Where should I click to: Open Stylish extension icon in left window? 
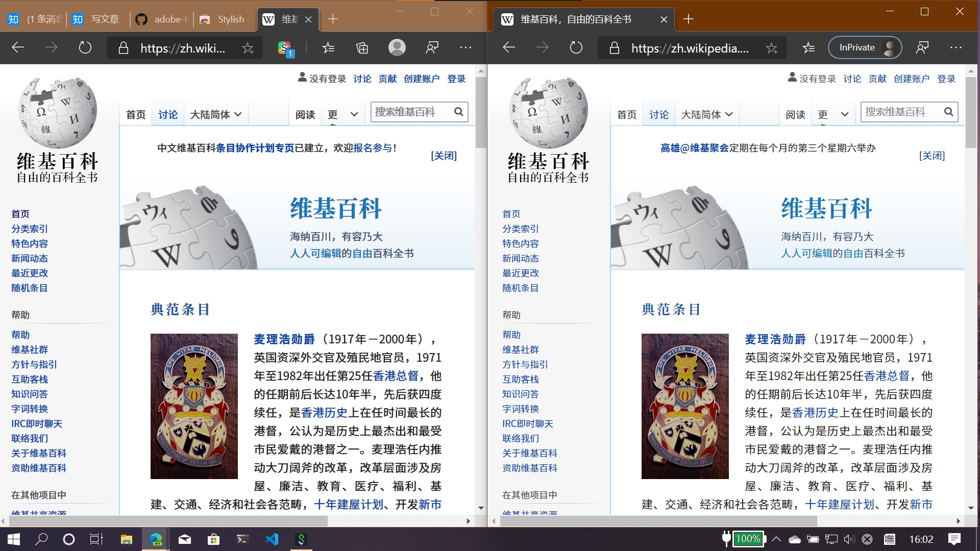[x=285, y=48]
